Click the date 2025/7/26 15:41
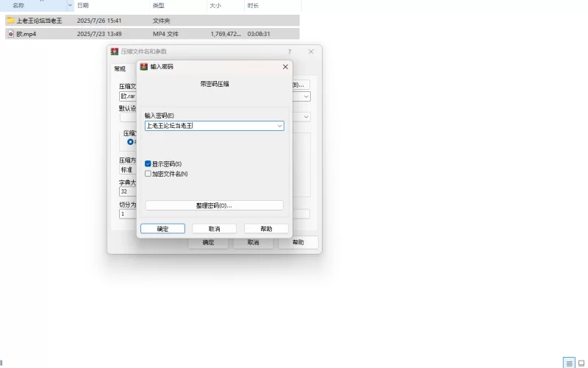The height and width of the screenshot is (368, 588). 99,21
